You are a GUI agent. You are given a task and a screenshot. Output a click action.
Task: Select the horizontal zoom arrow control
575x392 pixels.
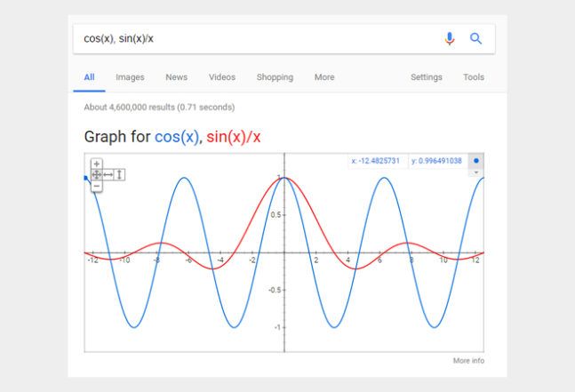[x=108, y=175]
